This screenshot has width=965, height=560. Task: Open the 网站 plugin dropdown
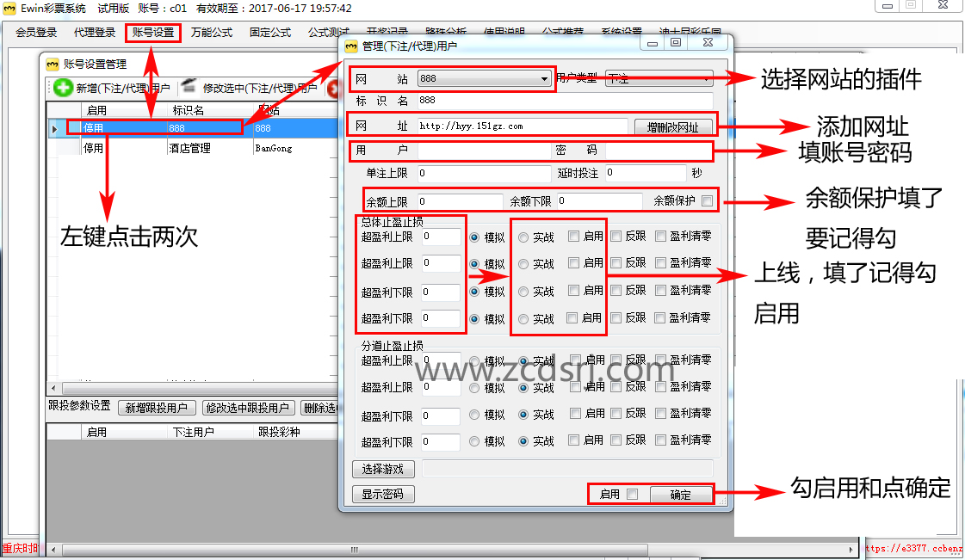(485, 79)
